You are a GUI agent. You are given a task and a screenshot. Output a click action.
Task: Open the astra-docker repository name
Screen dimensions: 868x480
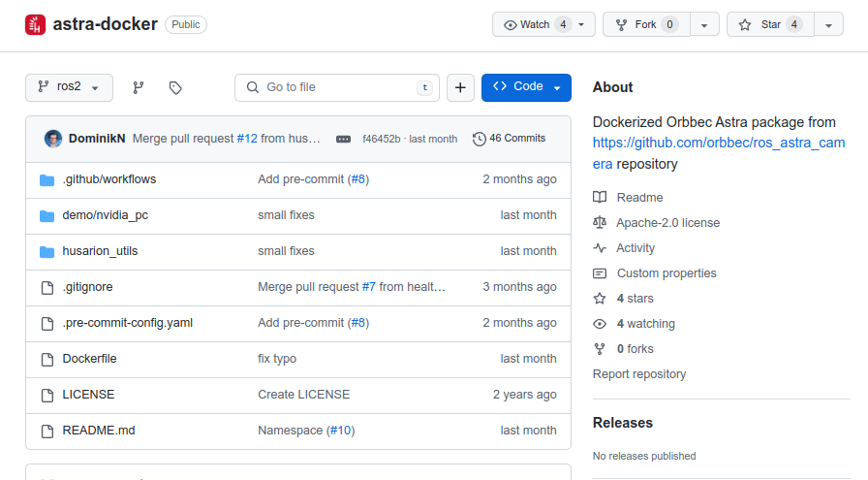(x=106, y=24)
